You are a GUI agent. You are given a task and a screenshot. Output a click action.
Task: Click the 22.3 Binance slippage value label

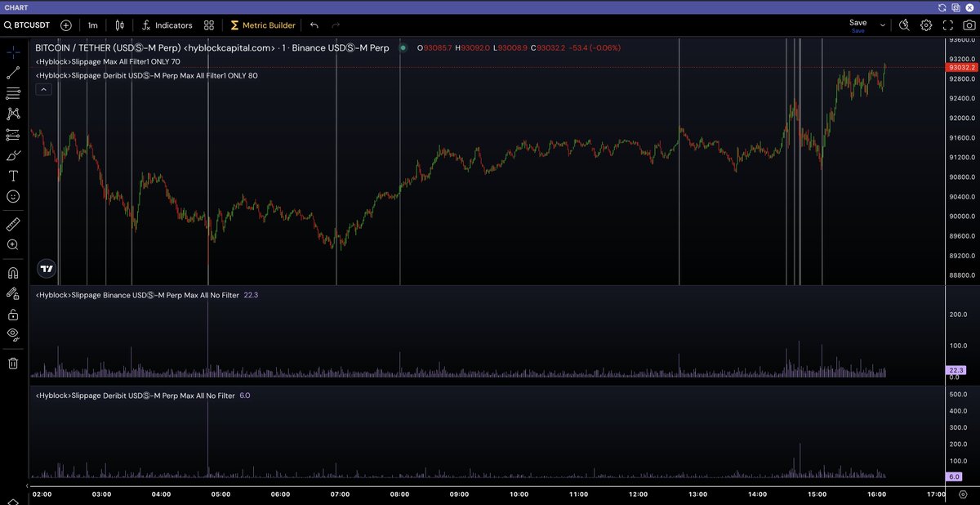[957, 370]
